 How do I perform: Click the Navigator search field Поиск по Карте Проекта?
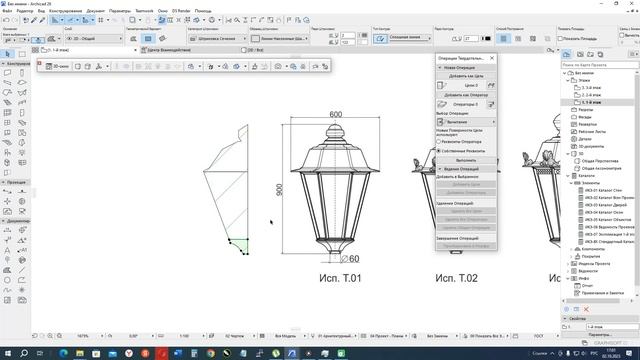coord(600,65)
